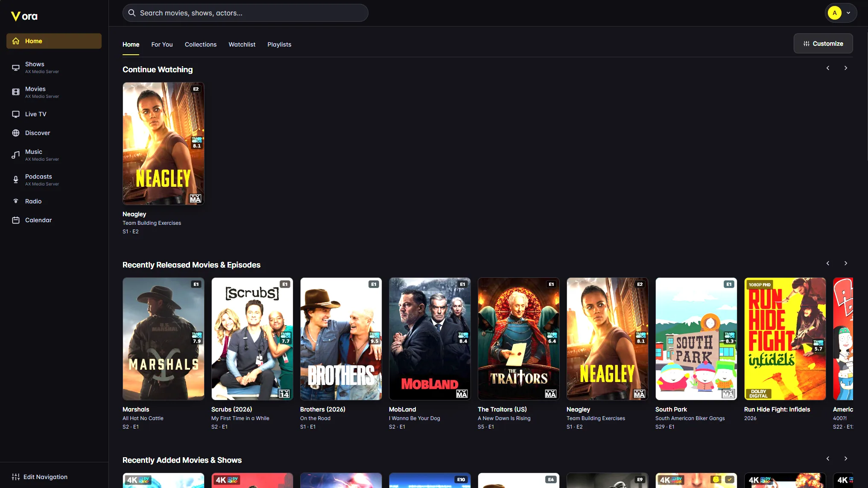Click the MobLand title link
The width and height of the screenshot is (868, 488).
402,409
